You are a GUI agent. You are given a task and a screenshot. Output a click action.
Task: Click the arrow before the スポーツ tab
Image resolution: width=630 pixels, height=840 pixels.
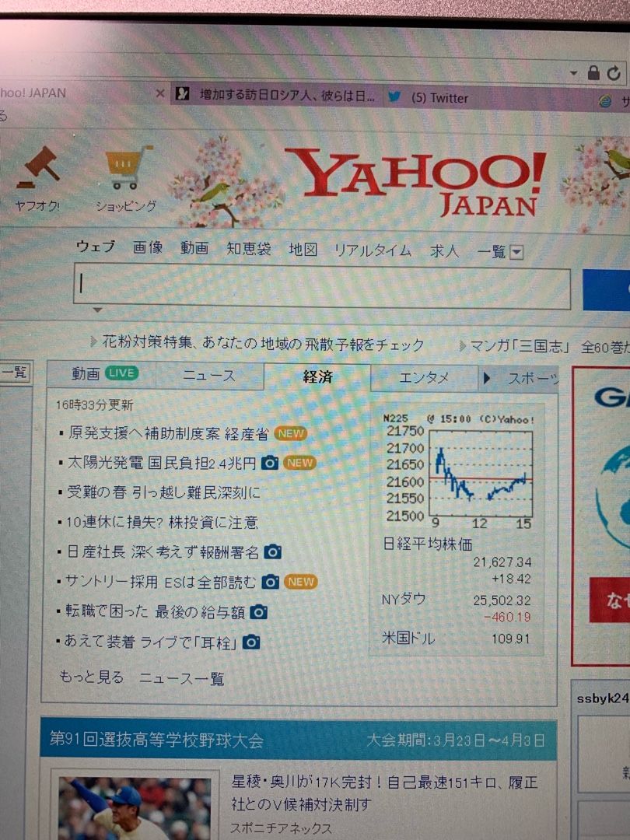tap(487, 378)
